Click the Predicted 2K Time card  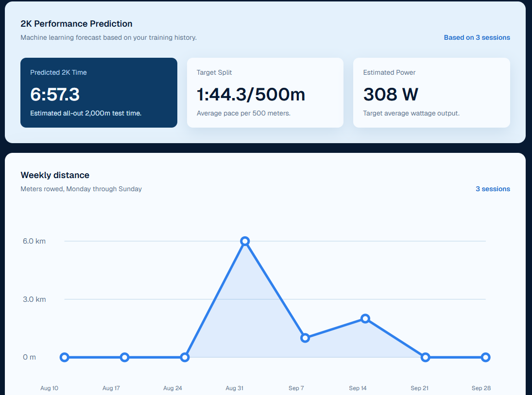point(99,93)
